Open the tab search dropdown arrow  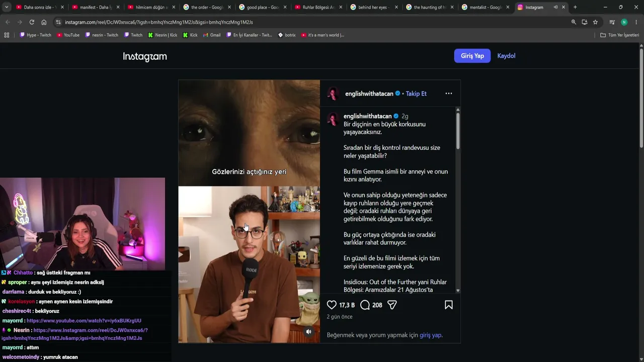[x=7, y=7]
